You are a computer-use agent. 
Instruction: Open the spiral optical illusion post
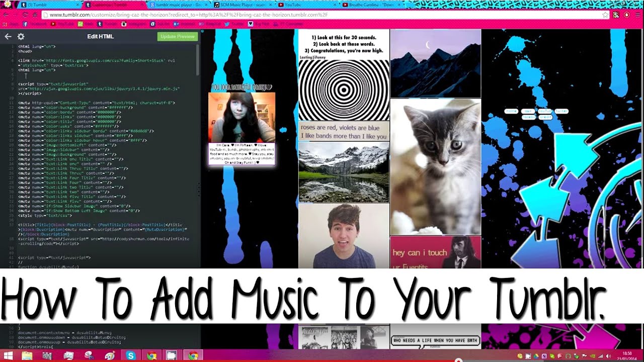[x=344, y=75]
